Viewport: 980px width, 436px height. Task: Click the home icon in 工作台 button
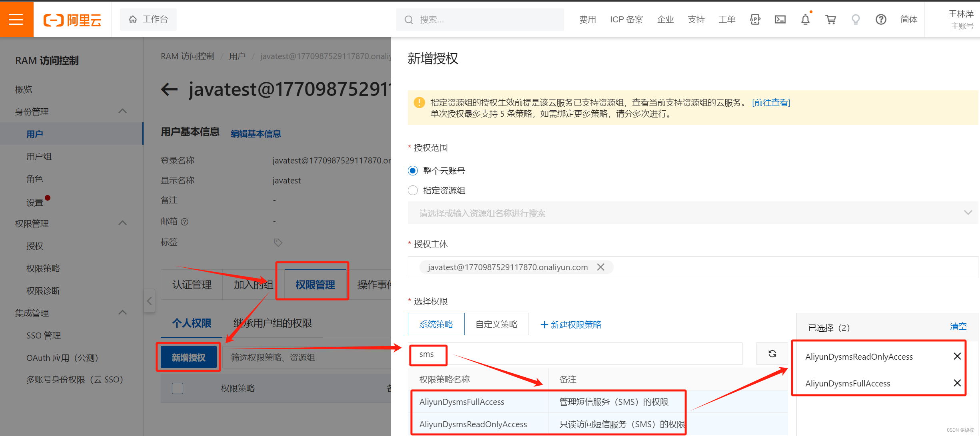133,19
